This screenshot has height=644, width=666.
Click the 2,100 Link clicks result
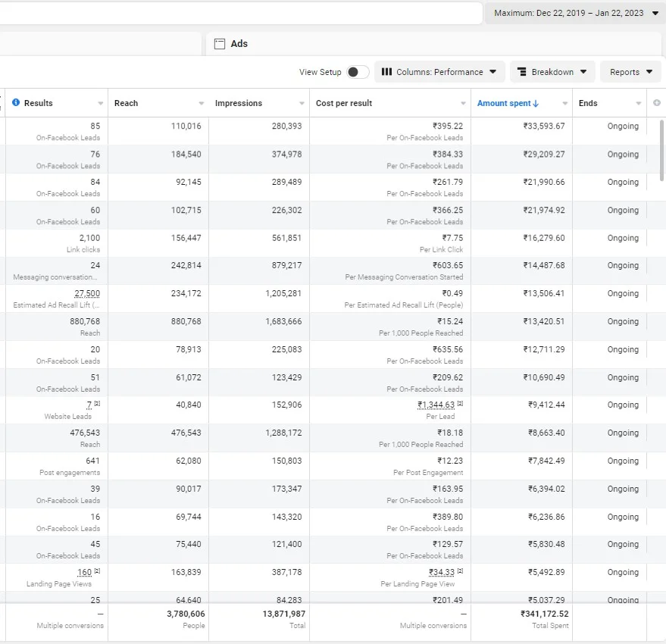point(89,238)
